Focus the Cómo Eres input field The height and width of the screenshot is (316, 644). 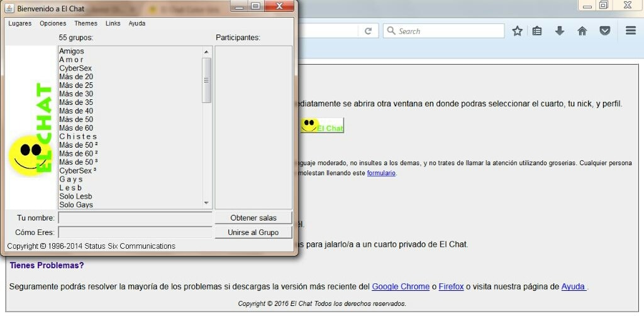135,232
